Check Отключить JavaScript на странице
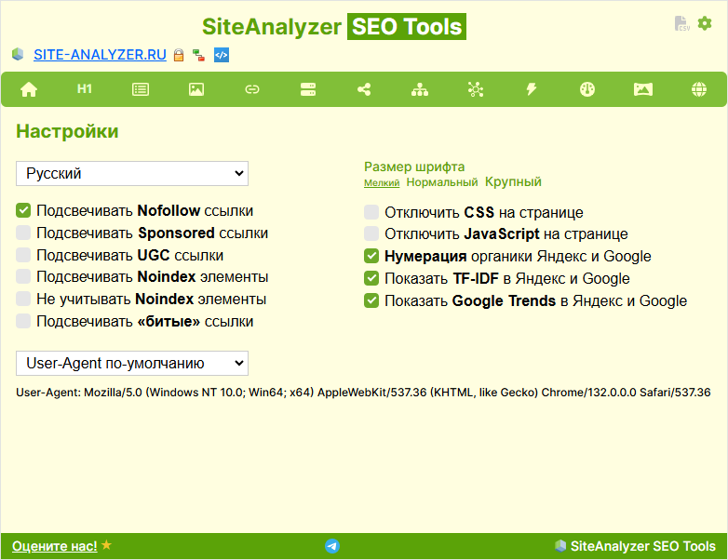This screenshot has height=560, width=728. pyautogui.click(x=371, y=233)
